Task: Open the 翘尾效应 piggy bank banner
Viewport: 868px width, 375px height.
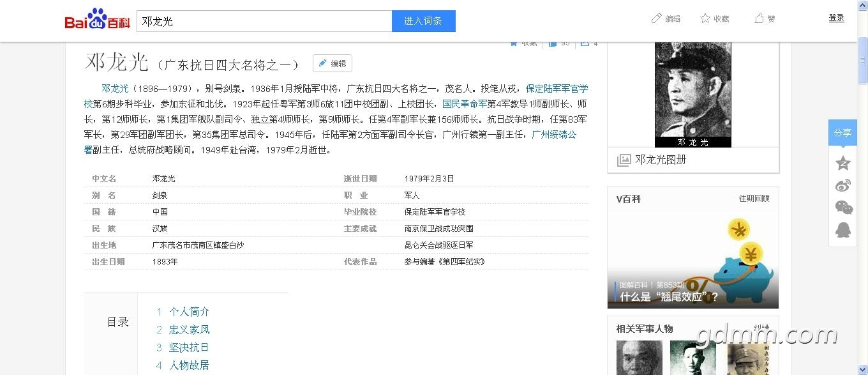Action: [x=692, y=262]
